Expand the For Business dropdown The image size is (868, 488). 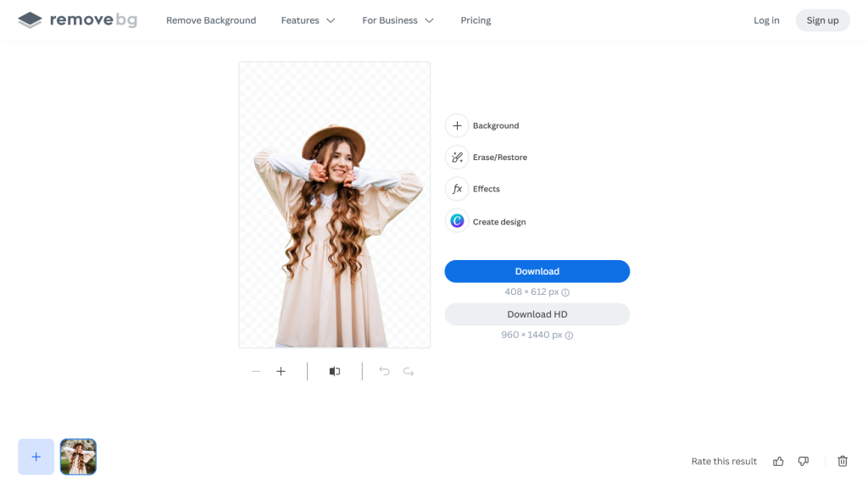tap(398, 20)
